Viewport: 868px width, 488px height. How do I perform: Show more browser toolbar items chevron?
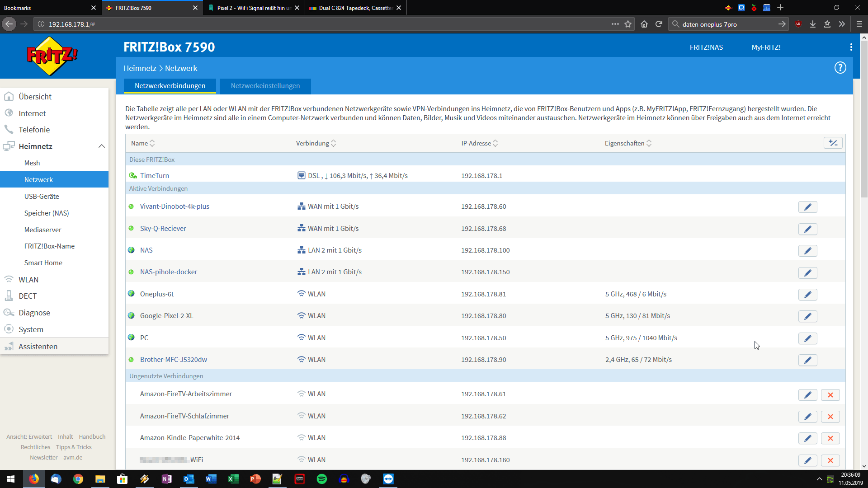click(842, 24)
